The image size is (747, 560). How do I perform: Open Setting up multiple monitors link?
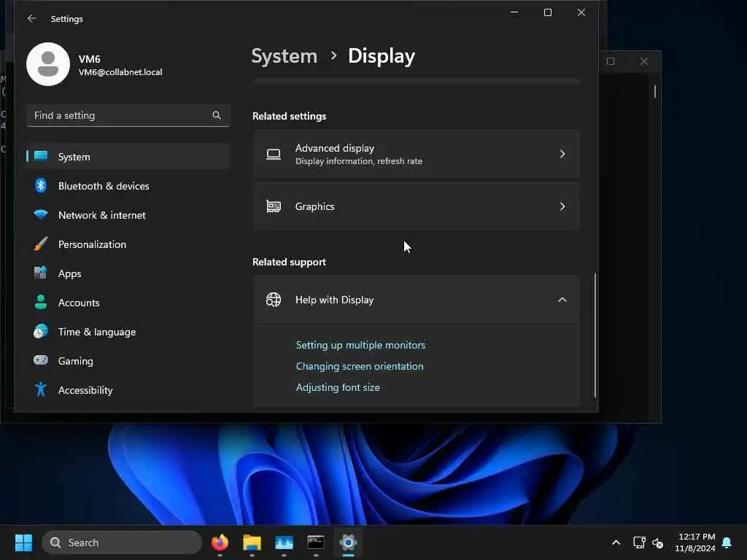coord(360,345)
